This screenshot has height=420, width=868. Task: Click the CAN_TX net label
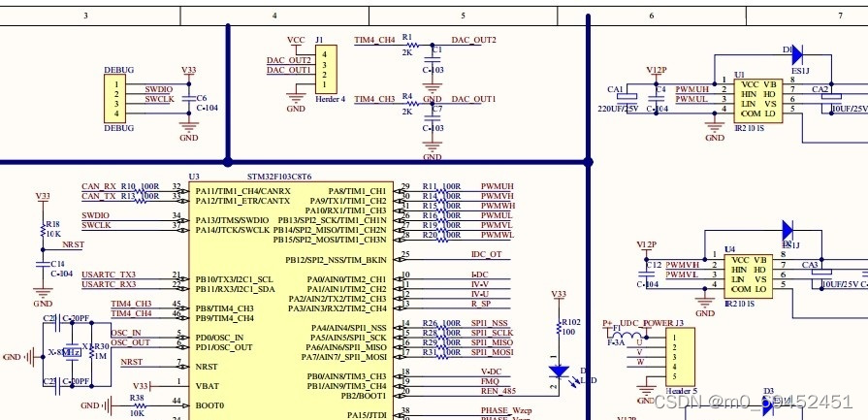[x=99, y=196]
